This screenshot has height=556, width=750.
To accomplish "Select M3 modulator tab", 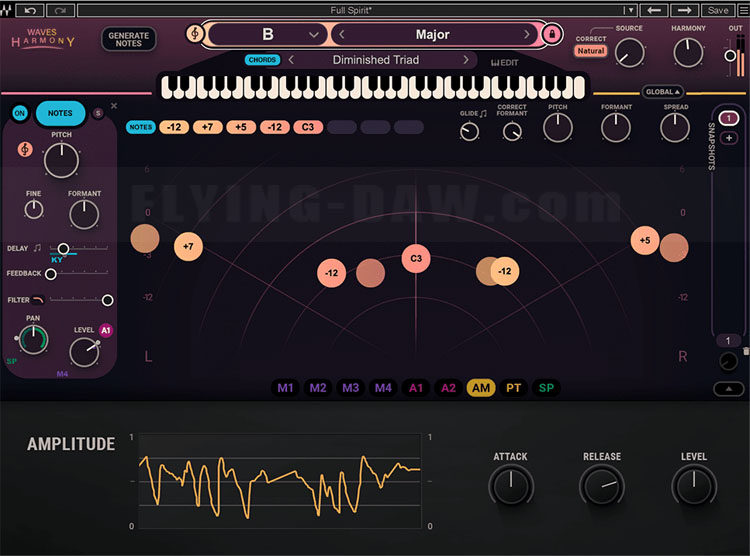I will click(351, 388).
